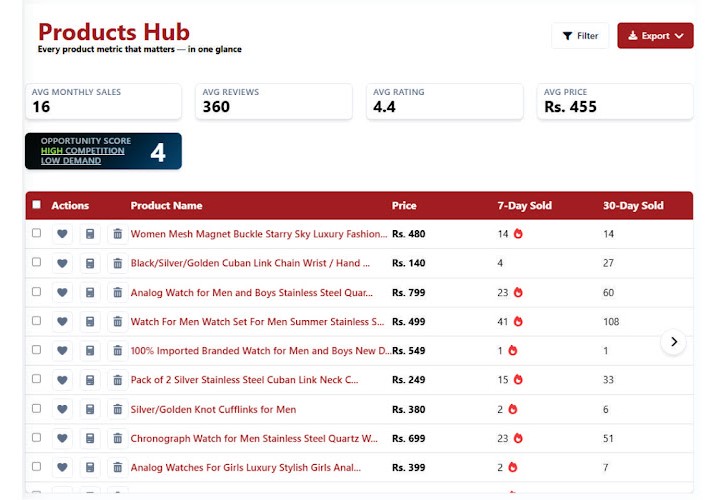Viewport: 722px width, 500px height.
Task: Open Black/Silver/Golden Cuban Link Chain product link
Action: (250, 263)
